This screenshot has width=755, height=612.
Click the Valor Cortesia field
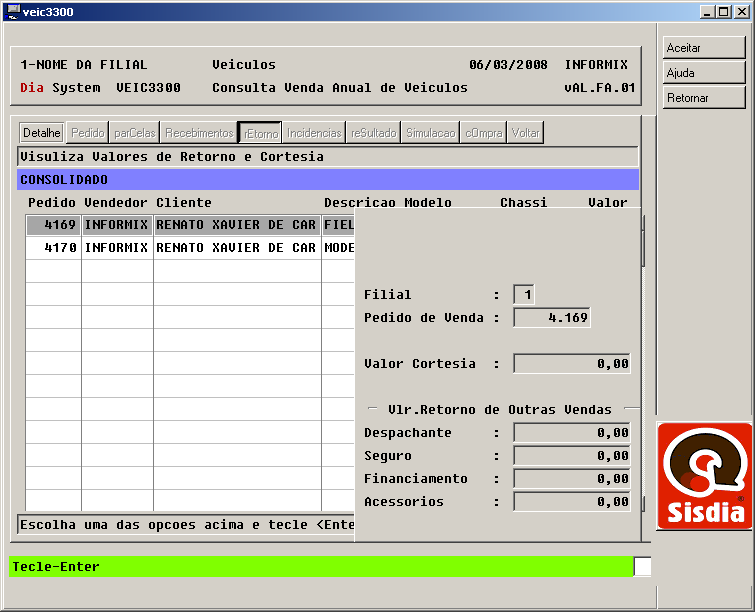coord(572,364)
